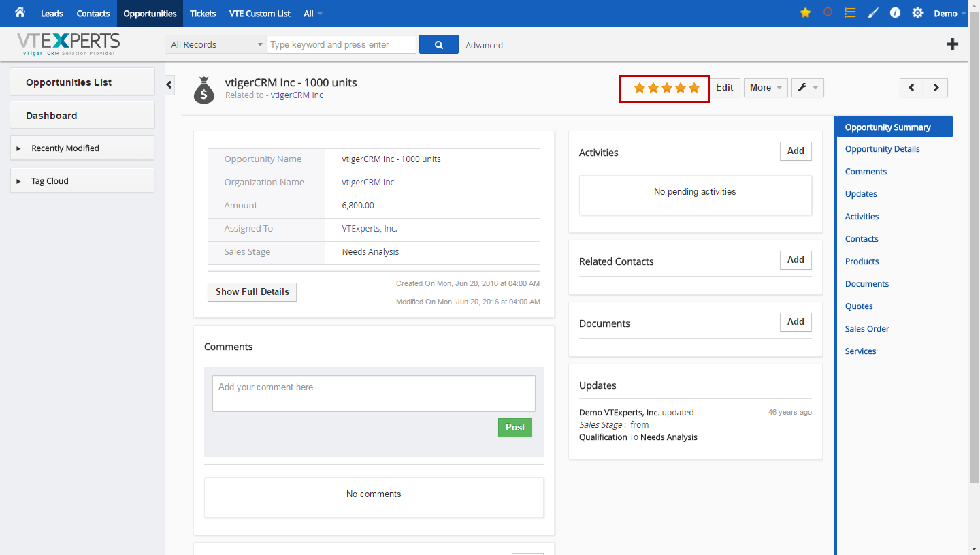The image size is (980, 555).
Task: Select the Opportunity Details tab
Action: pos(883,149)
